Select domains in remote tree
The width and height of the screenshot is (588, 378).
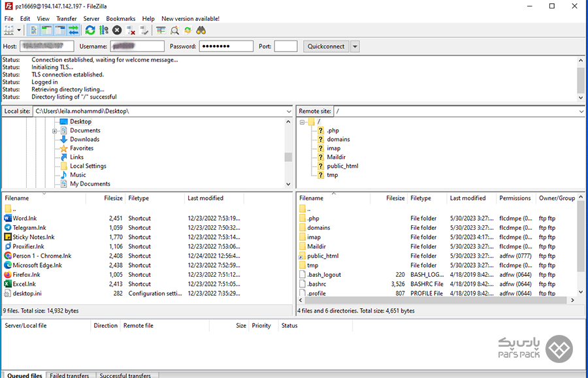click(x=338, y=139)
